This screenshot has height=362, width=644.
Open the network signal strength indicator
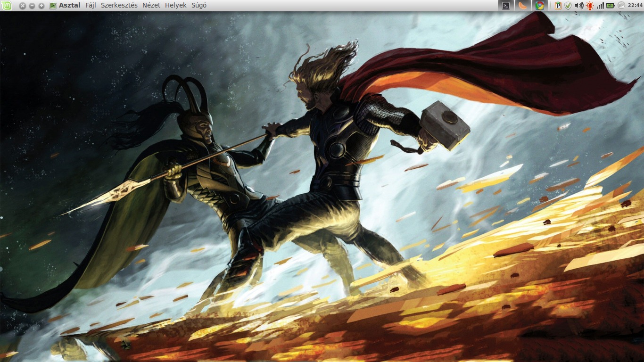coord(600,6)
